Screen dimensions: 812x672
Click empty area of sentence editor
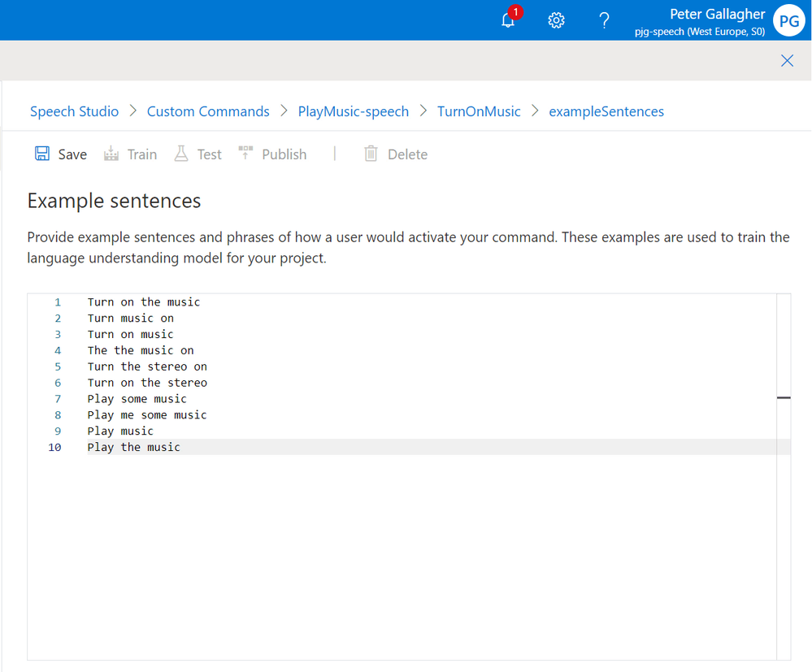[402, 557]
